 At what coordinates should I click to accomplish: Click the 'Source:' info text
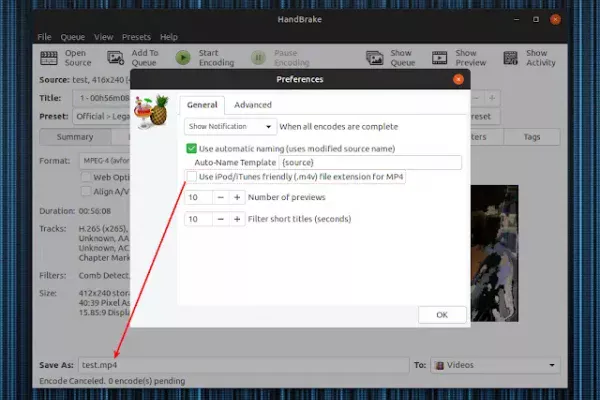click(x=85, y=80)
